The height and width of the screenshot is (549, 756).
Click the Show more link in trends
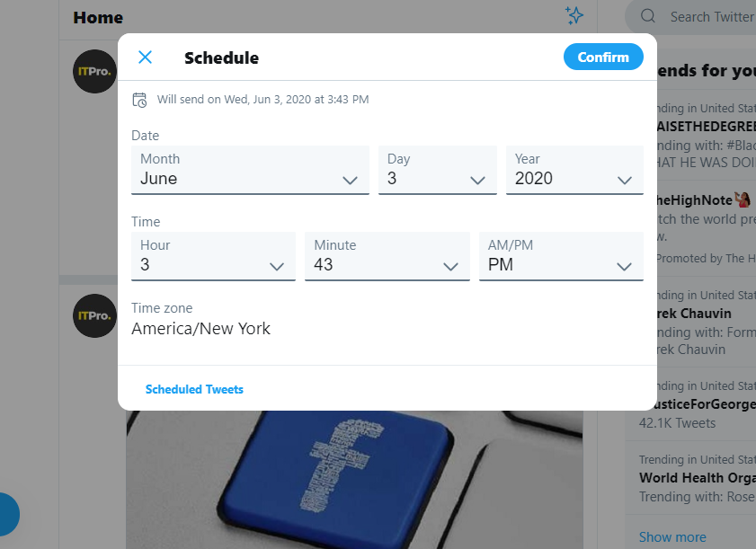coord(672,536)
